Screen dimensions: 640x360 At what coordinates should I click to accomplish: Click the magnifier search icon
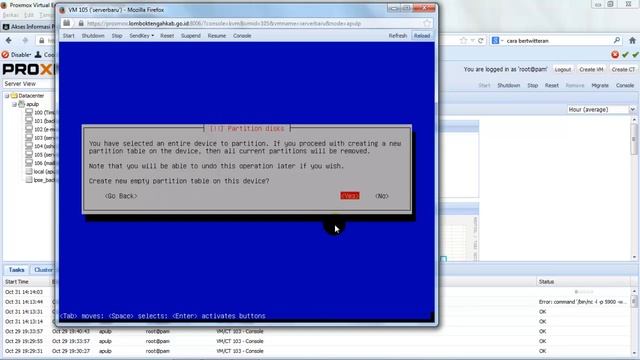[616, 40]
